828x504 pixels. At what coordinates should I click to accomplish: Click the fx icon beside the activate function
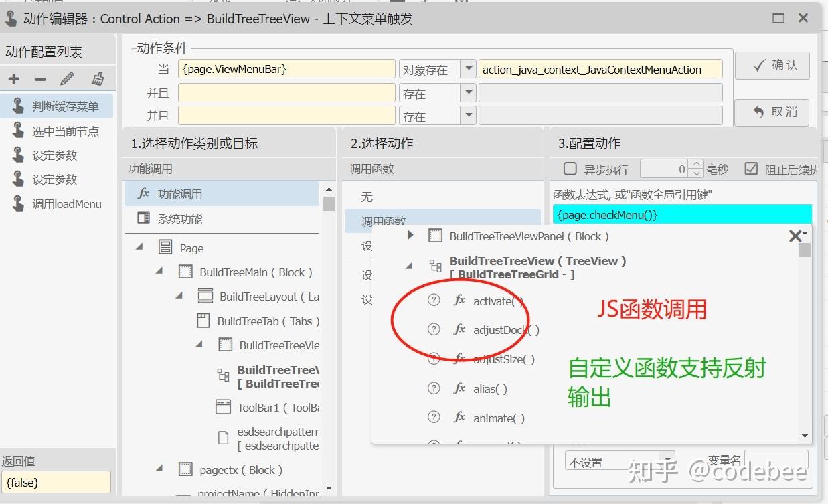tap(459, 301)
